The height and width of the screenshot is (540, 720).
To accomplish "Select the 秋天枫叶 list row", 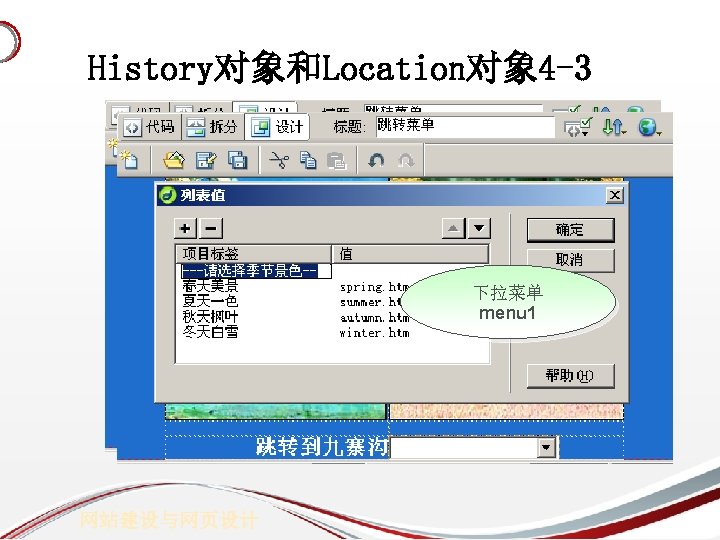I will tap(210, 316).
